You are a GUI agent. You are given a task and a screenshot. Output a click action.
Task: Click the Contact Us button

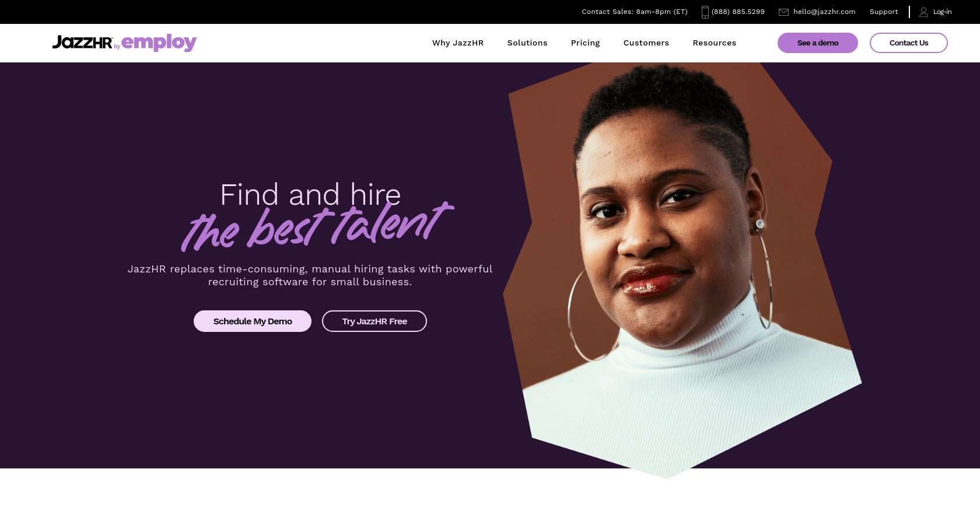909,43
